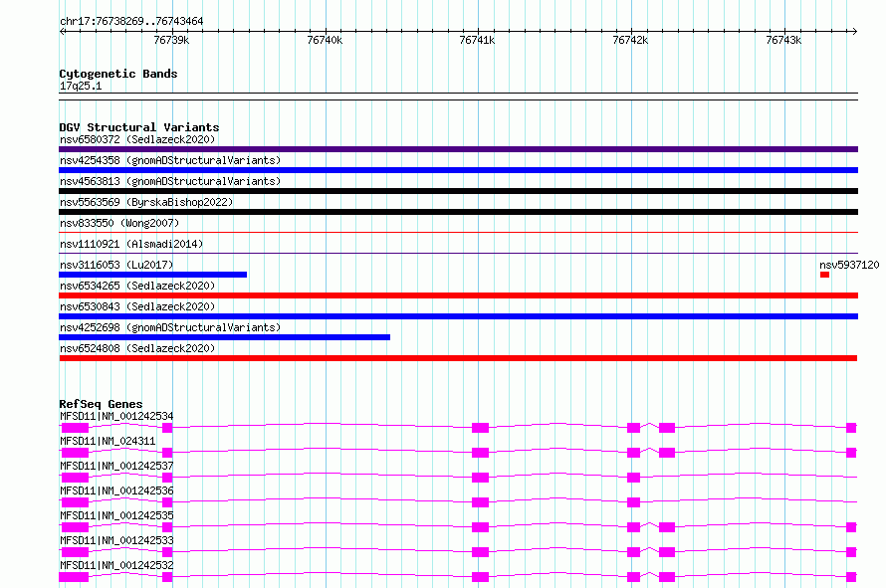Screen dimensions: 886x588
Task: Select variant label nsv5937120
Action: 849,265
